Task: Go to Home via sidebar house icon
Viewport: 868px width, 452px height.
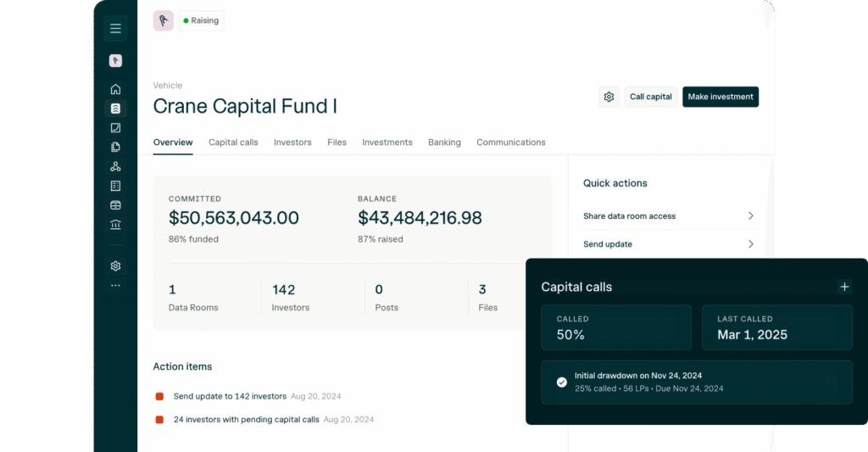Action: coord(115,89)
